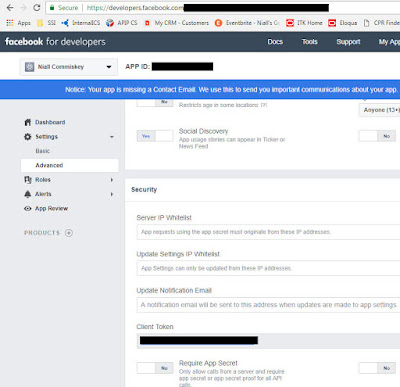Open My CRM - Customers bookmark
Image resolution: width=400 pixels, height=387 pixels.
tap(176, 23)
